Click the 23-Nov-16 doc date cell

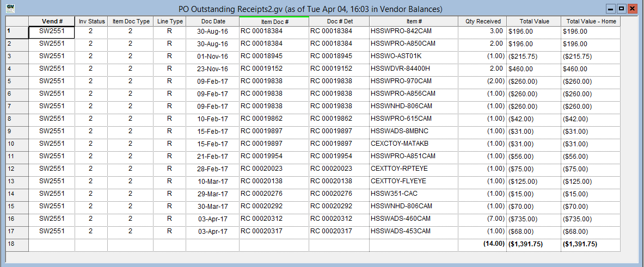point(212,69)
